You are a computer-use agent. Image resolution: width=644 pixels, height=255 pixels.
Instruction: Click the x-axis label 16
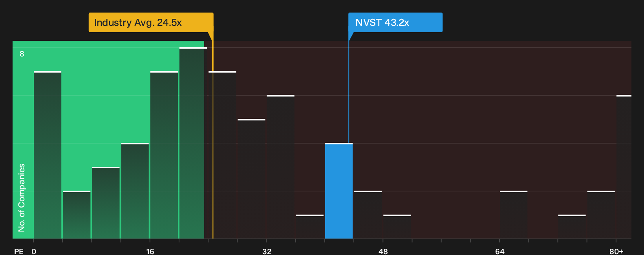[x=150, y=251]
